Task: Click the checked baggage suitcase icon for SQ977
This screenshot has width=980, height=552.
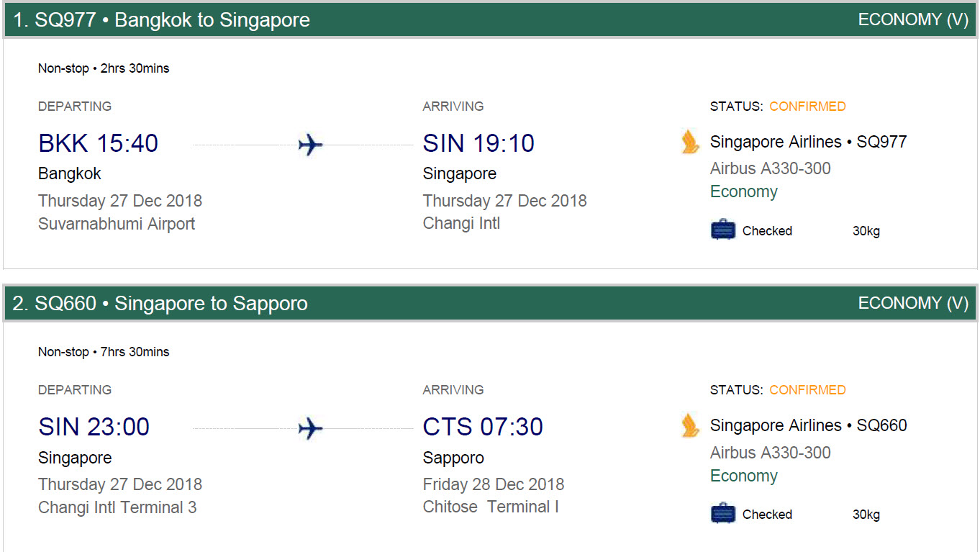Action: (x=723, y=230)
